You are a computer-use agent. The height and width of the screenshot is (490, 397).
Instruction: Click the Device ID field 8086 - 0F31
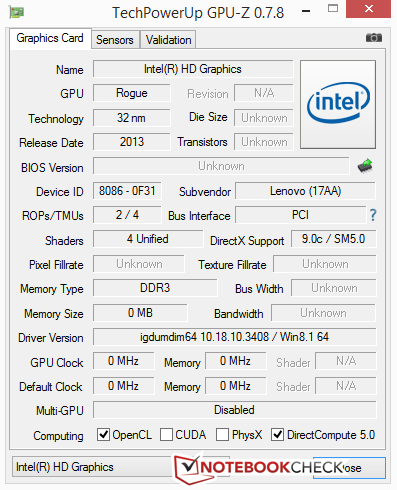[x=127, y=191]
